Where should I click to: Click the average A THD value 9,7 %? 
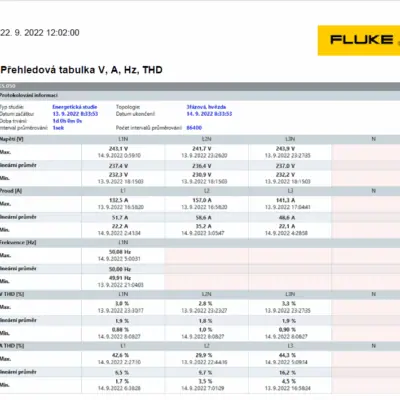tap(205, 373)
